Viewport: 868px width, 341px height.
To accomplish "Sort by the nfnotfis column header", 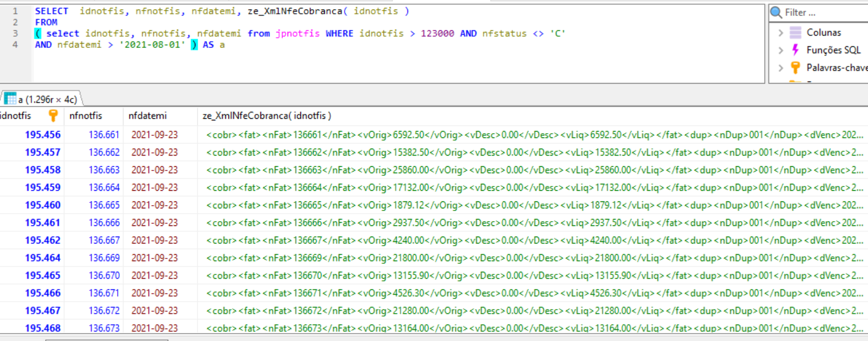I will [x=86, y=116].
